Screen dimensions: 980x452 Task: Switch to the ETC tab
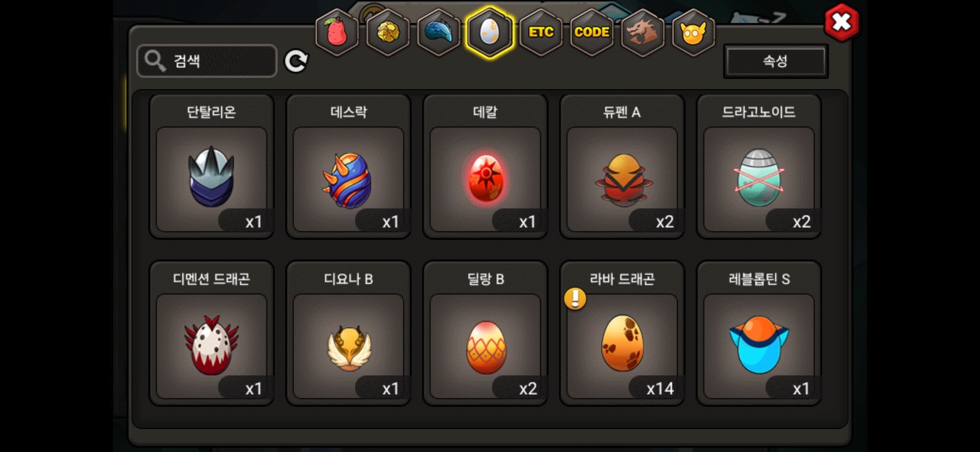[541, 33]
